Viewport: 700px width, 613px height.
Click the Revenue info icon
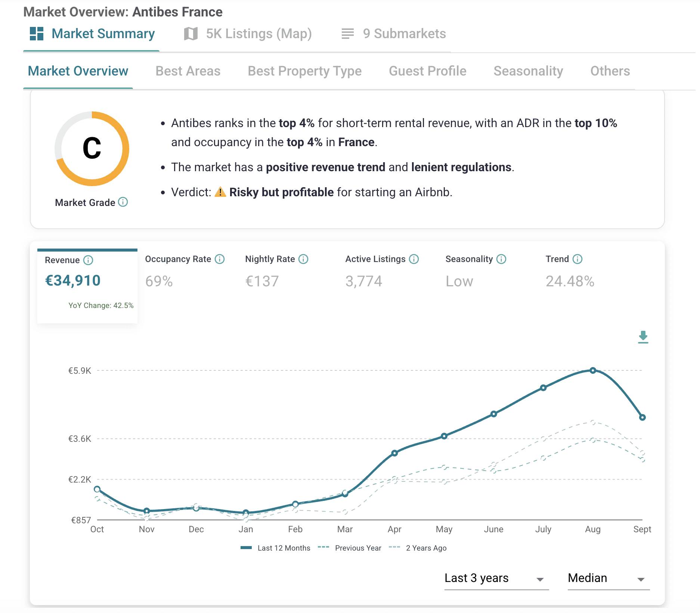click(x=88, y=260)
